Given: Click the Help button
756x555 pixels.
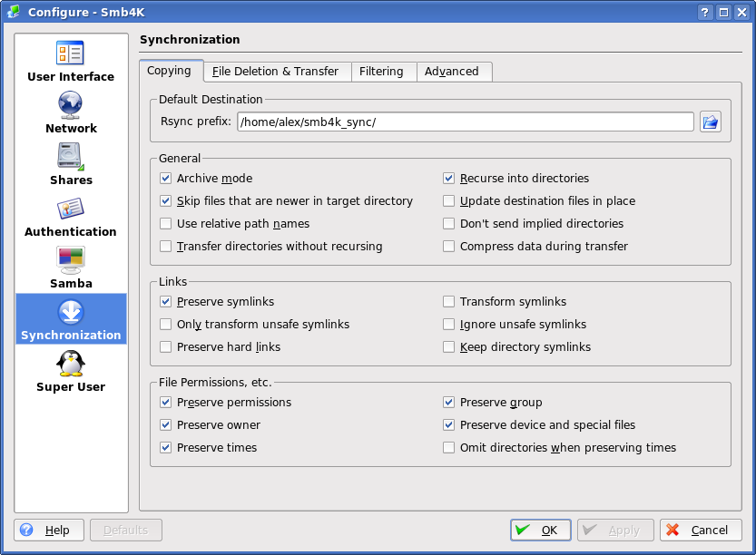Looking at the screenshot, I should [x=49, y=530].
